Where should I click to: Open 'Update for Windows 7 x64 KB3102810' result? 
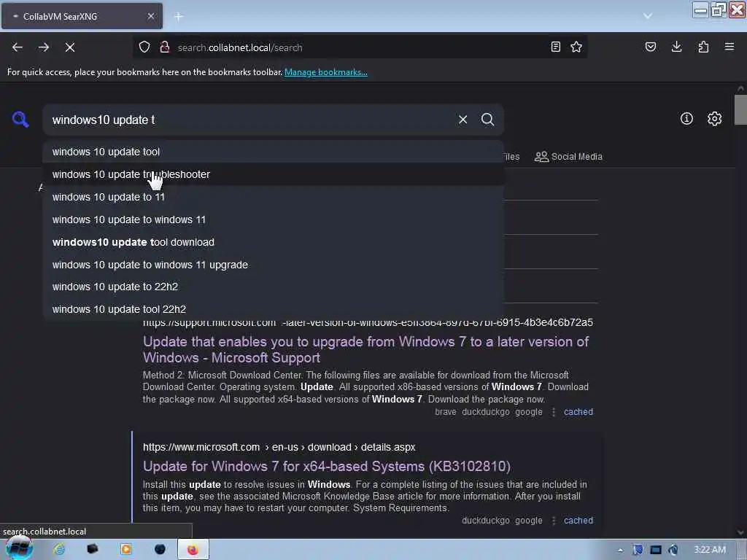tap(327, 466)
